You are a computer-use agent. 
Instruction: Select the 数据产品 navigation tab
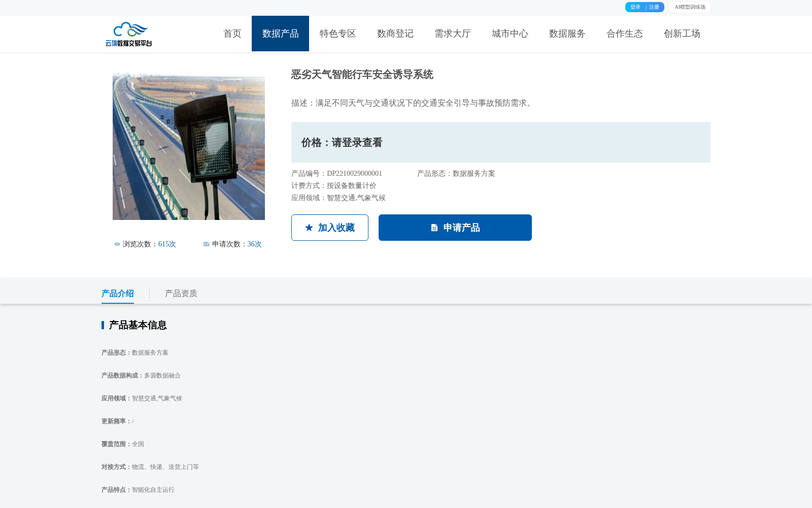click(x=280, y=34)
